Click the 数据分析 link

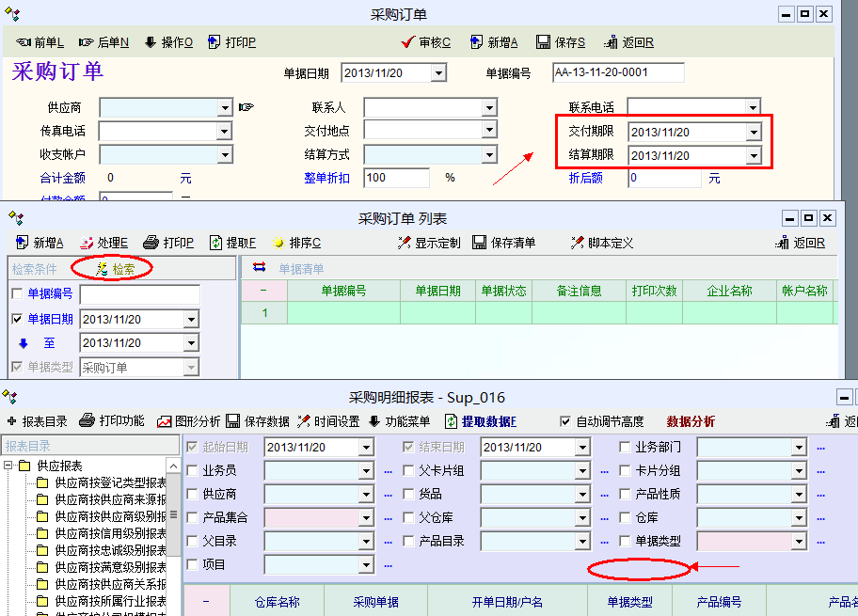(x=691, y=421)
